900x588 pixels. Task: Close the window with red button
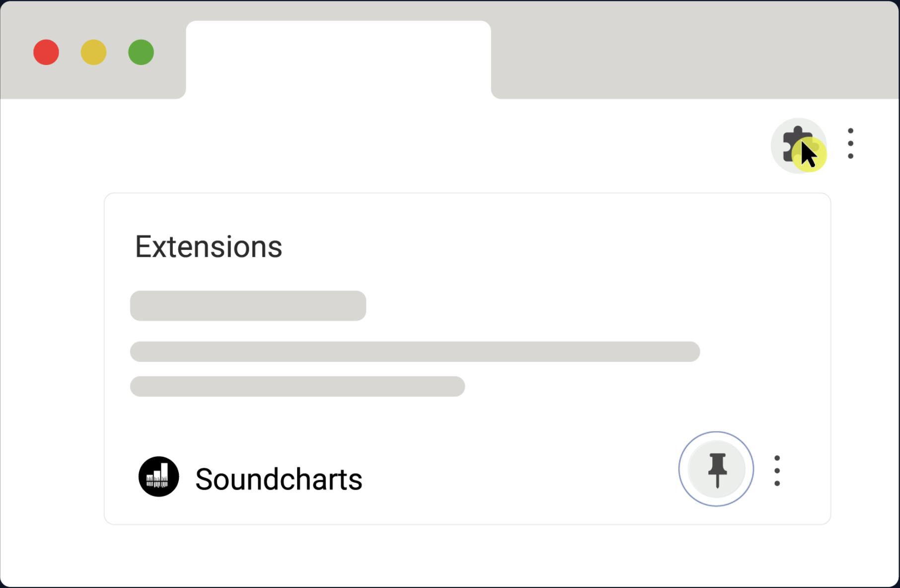pyautogui.click(x=46, y=52)
